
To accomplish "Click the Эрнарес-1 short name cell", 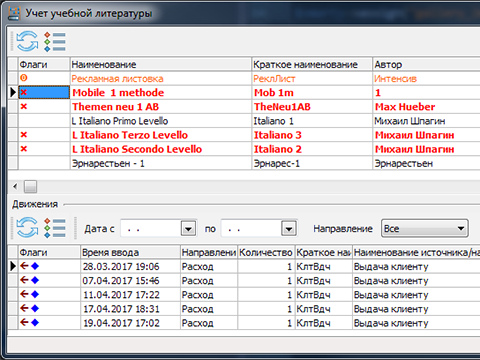I will click(312, 163).
